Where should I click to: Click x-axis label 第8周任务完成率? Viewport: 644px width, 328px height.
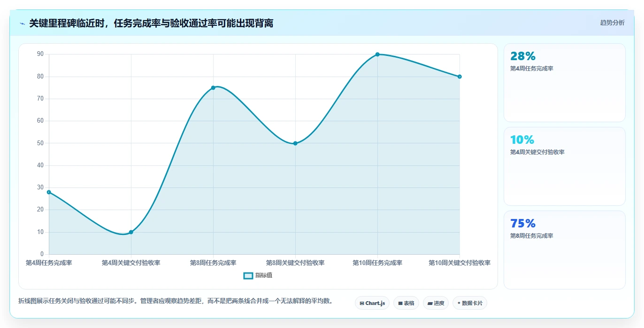(x=213, y=263)
